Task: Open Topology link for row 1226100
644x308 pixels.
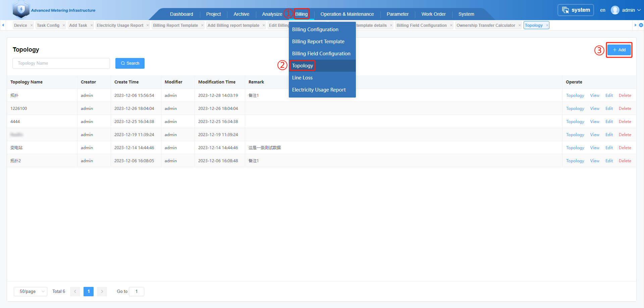Action: pos(575,109)
